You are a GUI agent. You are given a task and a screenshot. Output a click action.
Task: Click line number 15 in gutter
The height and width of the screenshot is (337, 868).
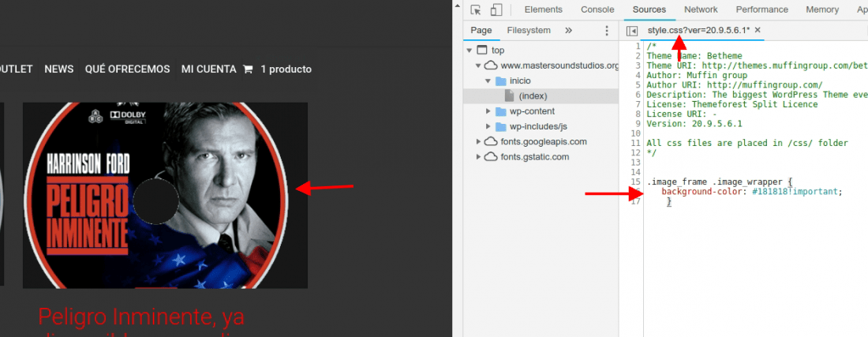(x=635, y=182)
